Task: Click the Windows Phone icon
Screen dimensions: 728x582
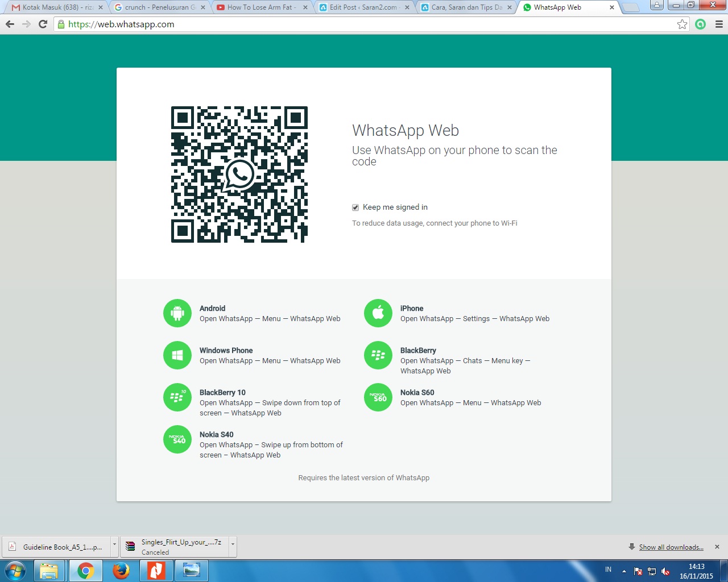Action: point(177,355)
